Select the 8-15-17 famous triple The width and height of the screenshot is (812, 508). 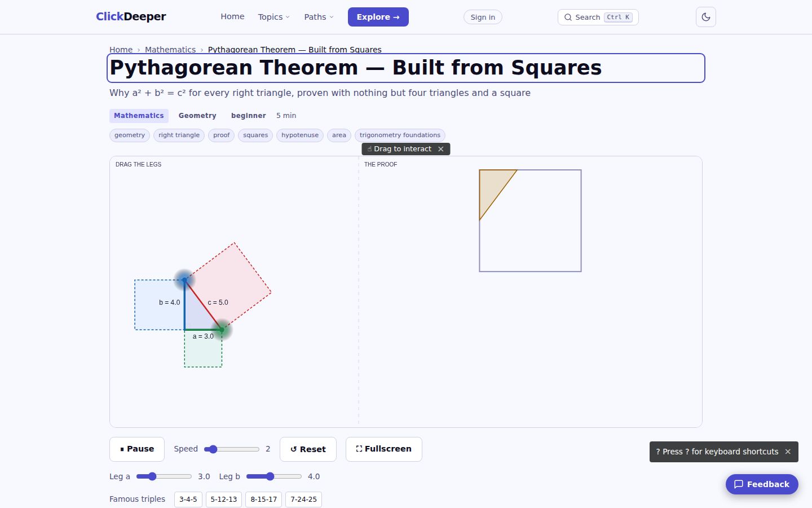[x=264, y=500]
